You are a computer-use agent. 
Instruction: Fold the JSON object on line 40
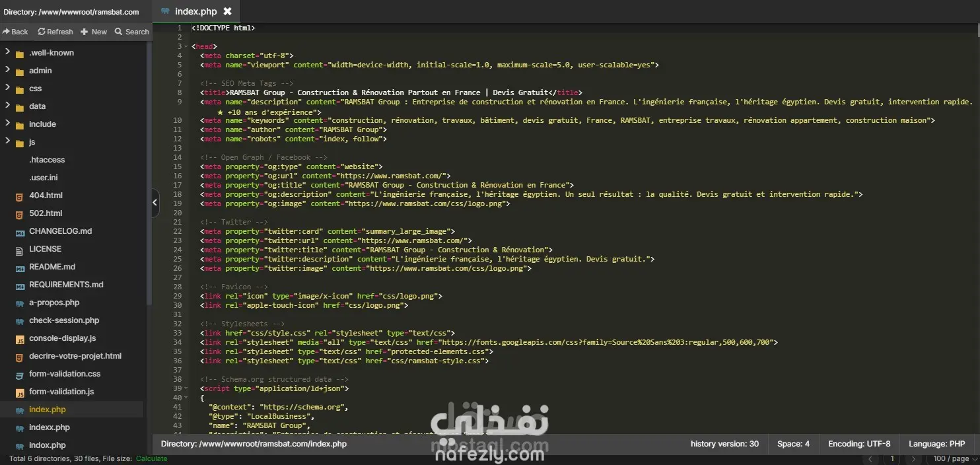[x=187, y=398]
